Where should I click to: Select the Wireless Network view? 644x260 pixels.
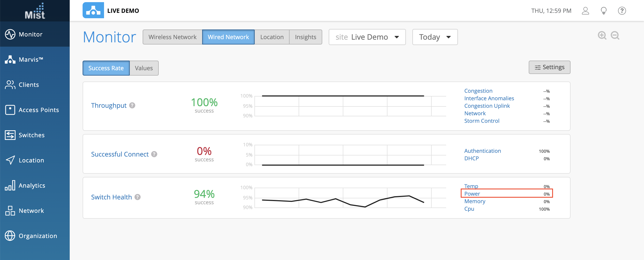click(172, 37)
